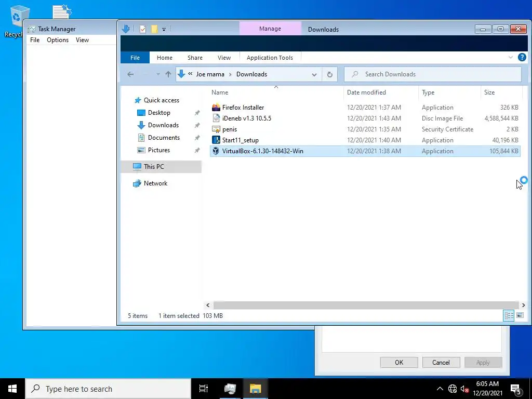Open the Manage contextual tab
The width and height of the screenshot is (532, 399).
point(270,29)
